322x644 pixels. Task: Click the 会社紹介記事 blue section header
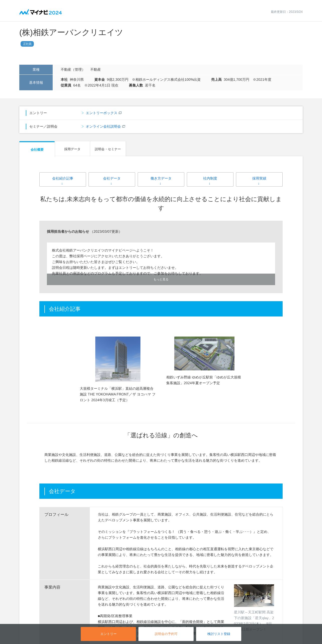tap(161, 309)
